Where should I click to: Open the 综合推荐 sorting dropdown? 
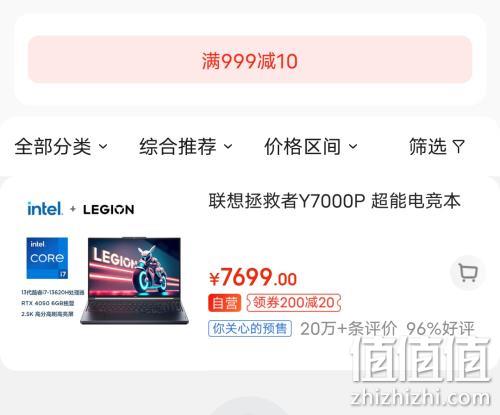click(186, 146)
